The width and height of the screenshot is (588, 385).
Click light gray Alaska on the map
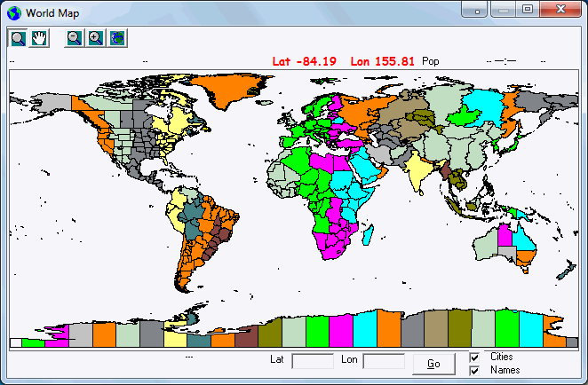click(x=52, y=103)
